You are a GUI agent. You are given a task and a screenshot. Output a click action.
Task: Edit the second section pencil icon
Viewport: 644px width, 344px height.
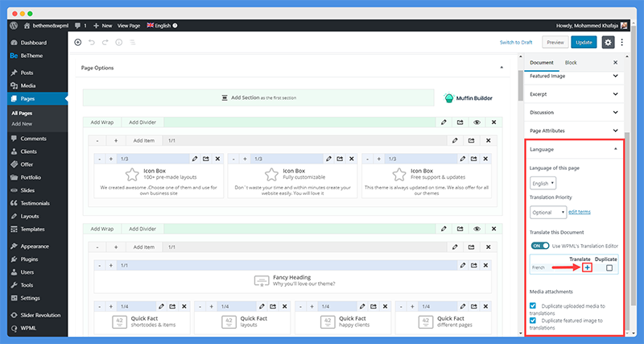point(444,229)
